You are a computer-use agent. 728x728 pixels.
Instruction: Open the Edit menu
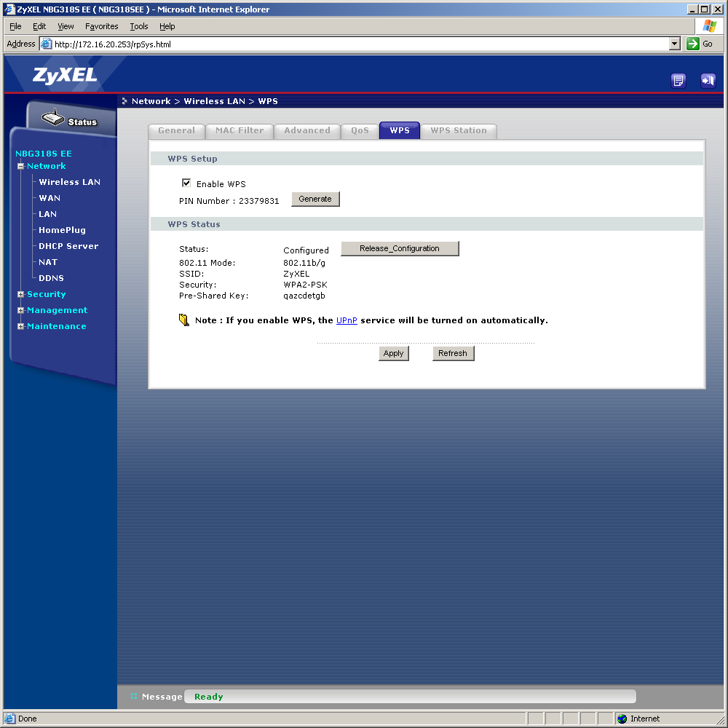point(39,26)
